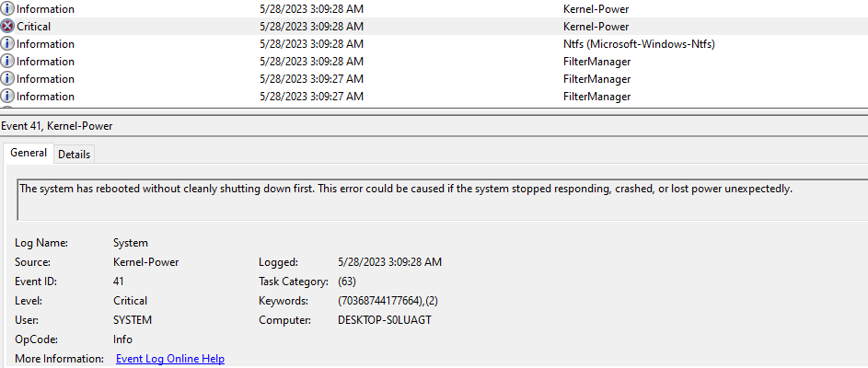Screen dimensions: 868x368
Task: Click the Information icon on the first Kernel-Power row
Action: click(x=7, y=9)
